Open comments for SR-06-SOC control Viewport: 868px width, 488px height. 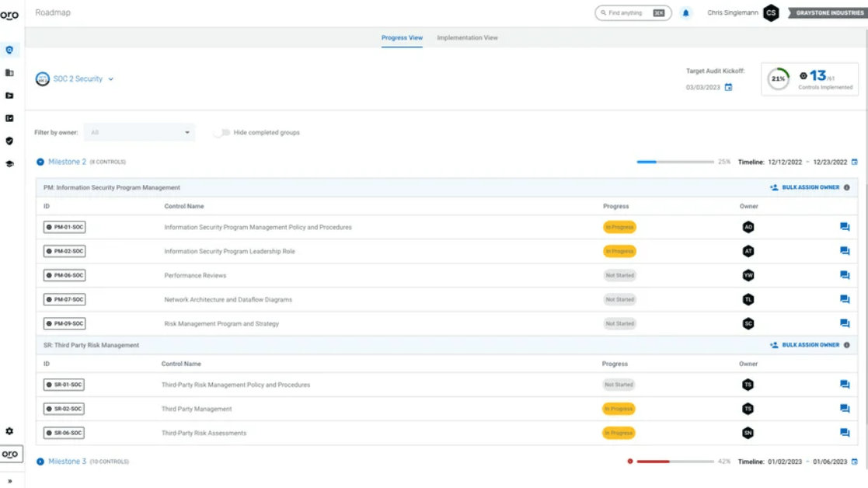844,433
